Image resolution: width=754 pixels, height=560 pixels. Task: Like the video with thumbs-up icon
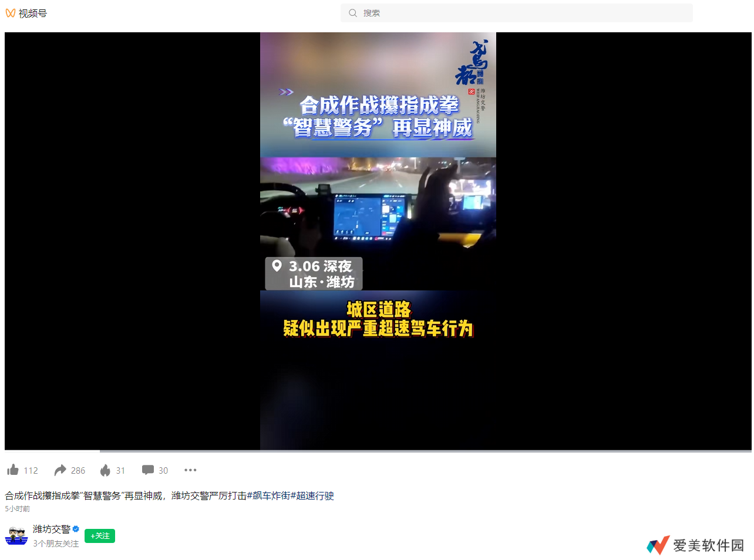[13, 470]
